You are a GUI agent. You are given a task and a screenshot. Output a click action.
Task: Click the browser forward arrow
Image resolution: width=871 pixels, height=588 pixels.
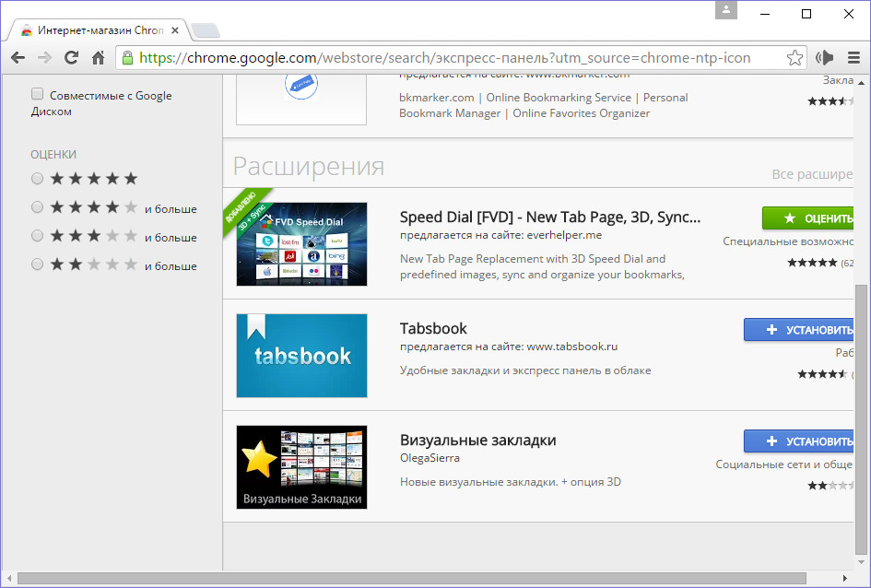coord(44,58)
